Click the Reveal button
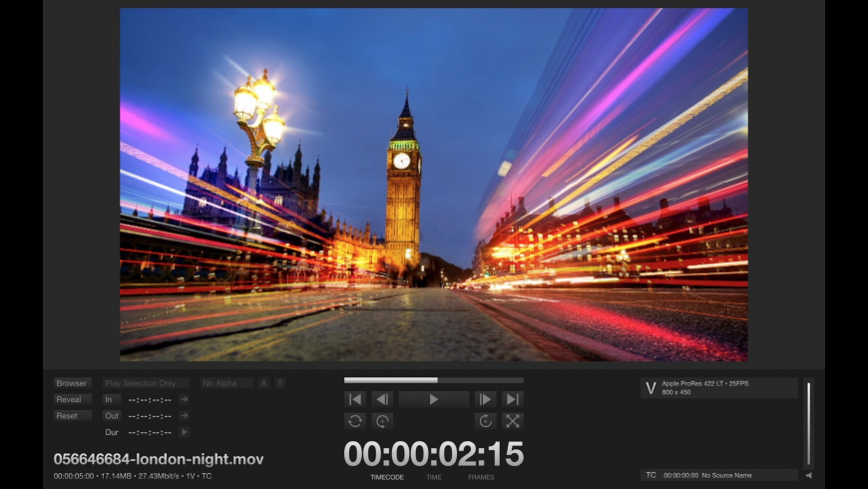 pos(72,399)
